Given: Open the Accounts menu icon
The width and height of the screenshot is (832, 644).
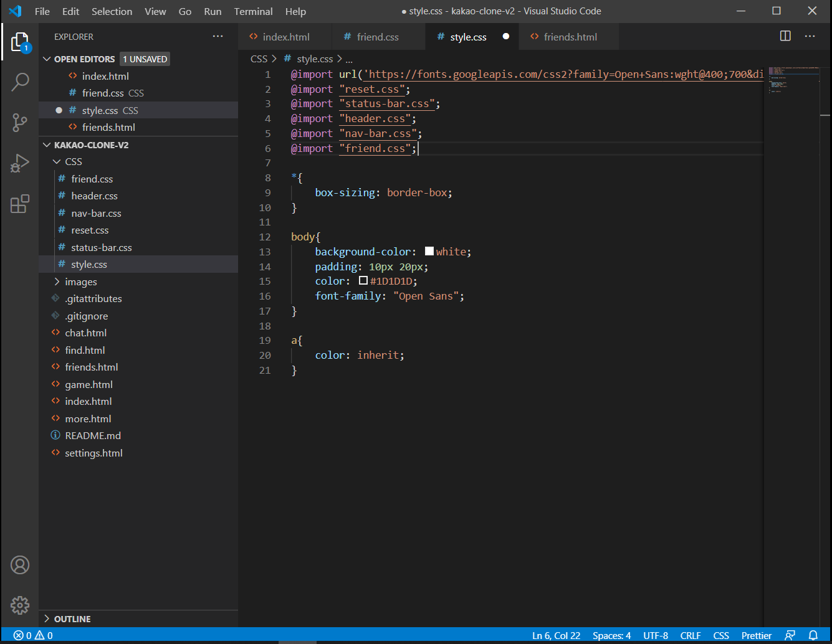Looking at the screenshot, I should click(20, 565).
